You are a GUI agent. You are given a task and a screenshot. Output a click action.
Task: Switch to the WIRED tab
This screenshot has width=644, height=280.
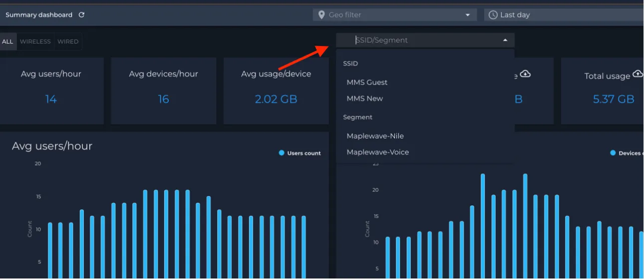pos(68,41)
